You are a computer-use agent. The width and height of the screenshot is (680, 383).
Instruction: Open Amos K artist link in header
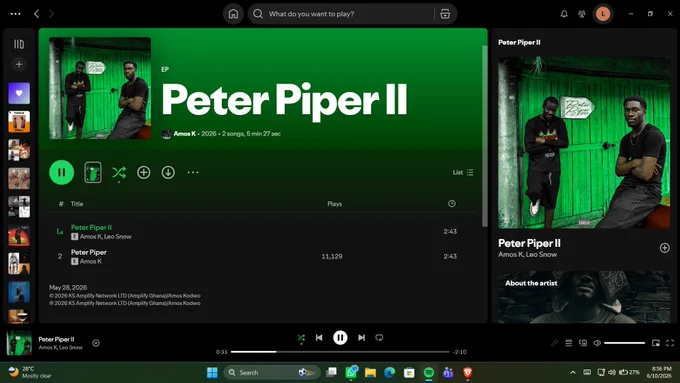pos(185,134)
